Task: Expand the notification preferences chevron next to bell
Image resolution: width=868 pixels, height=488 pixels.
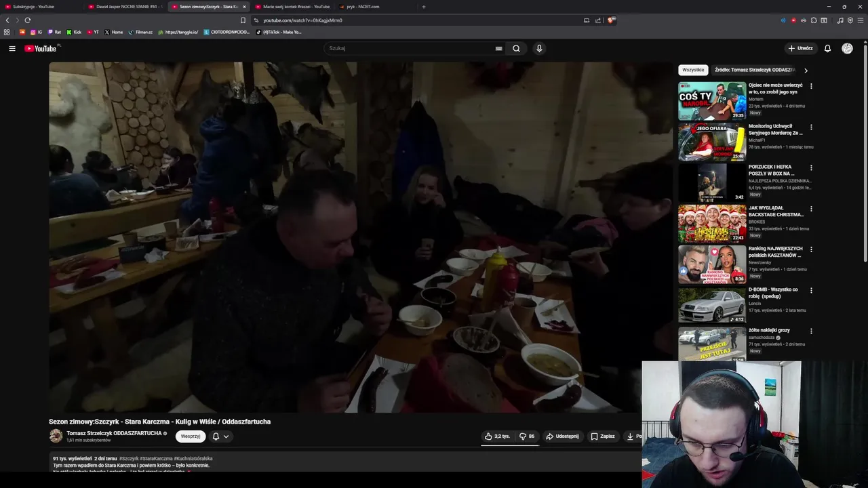Action: tap(226, 436)
